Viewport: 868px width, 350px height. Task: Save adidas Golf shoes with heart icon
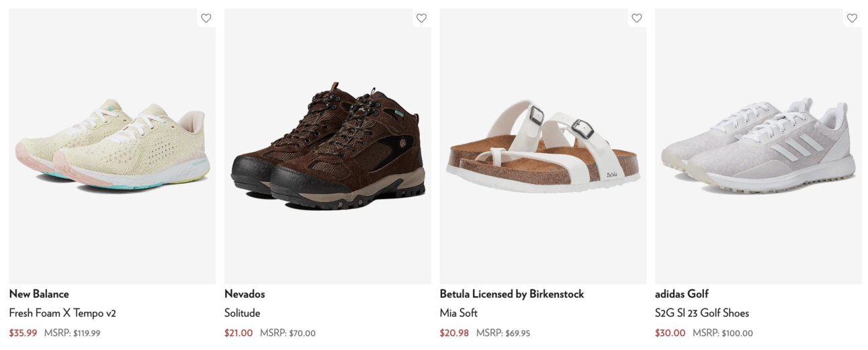pyautogui.click(x=852, y=18)
